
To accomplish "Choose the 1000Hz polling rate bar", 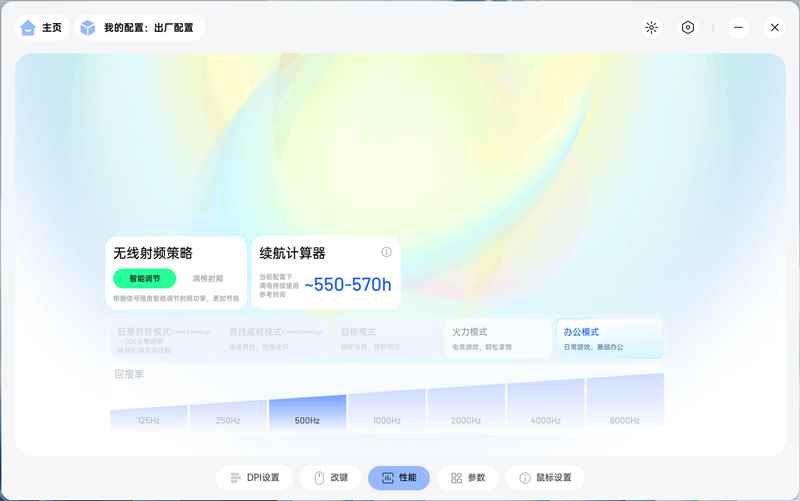I will pos(387,409).
